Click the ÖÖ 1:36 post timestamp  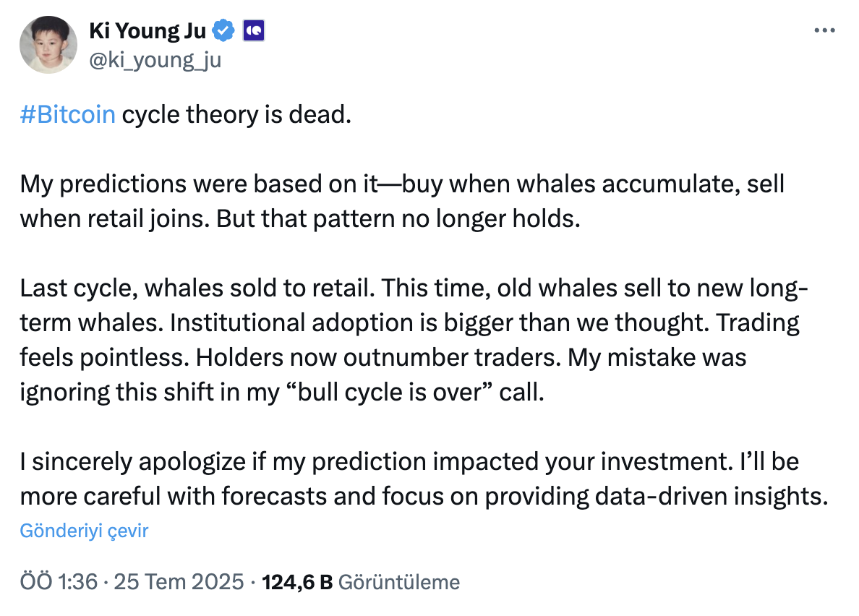click(59, 581)
